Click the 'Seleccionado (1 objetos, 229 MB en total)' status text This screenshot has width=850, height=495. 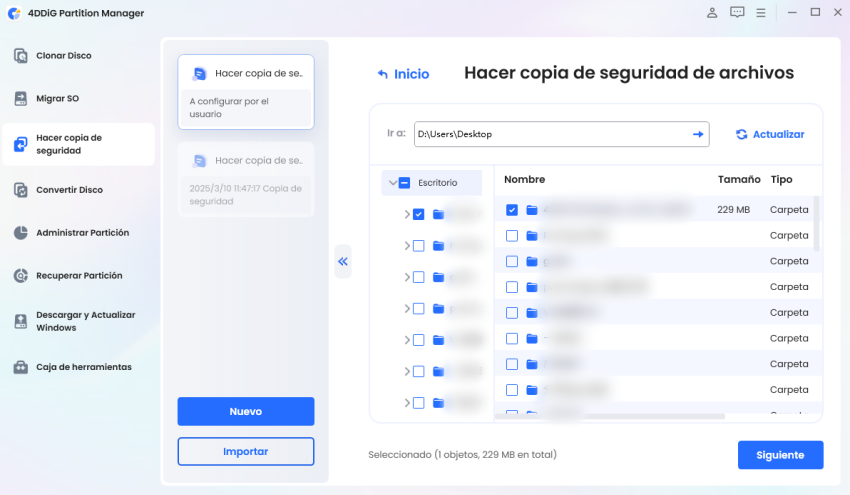click(462, 455)
